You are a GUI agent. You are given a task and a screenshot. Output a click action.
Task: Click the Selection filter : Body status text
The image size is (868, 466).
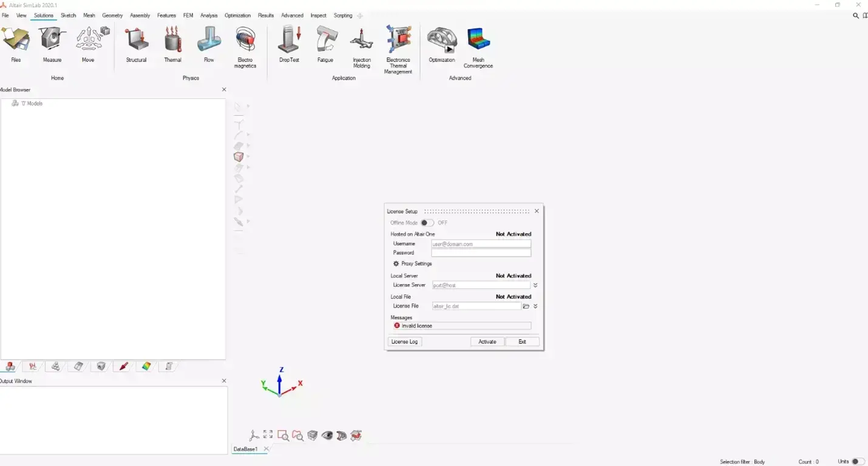[742, 462]
